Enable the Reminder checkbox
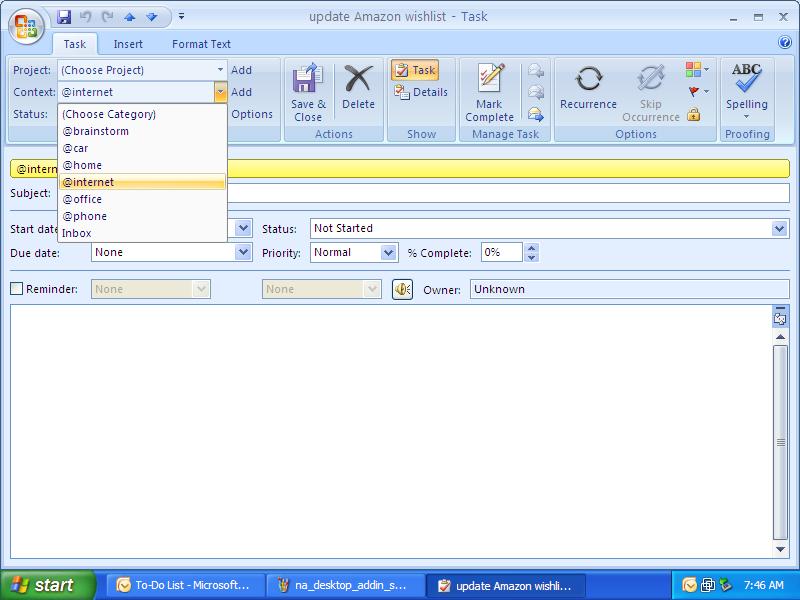800x600 pixels. coord(17,289)
